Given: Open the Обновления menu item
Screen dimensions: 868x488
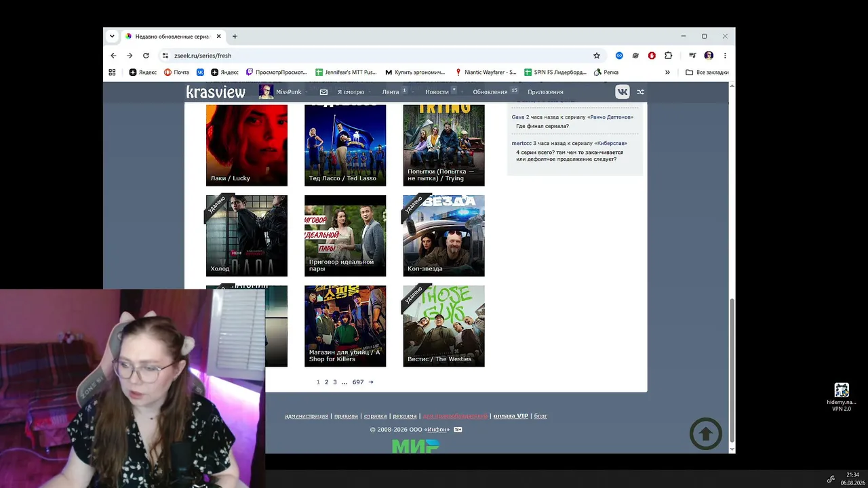Looking at the screenshot, I should coord(490,92).
